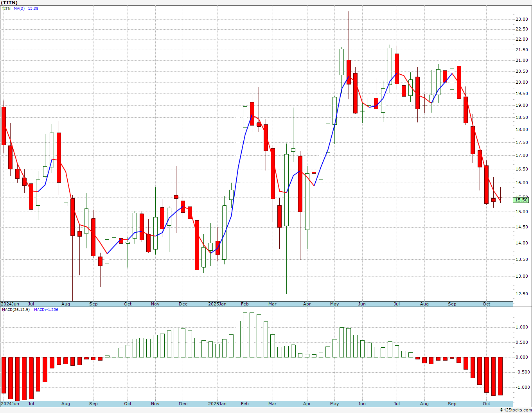Select Nov on the MACD panel time axis
Image resolution: width=532 pixels, height=413 pixels.
tap(155, 404)
